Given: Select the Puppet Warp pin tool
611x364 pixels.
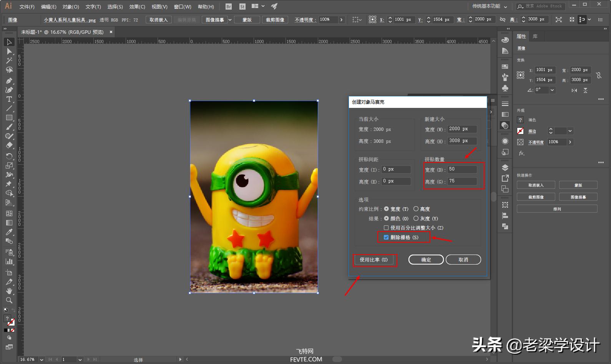Looking at the screenshot, I should pos(9,184).
